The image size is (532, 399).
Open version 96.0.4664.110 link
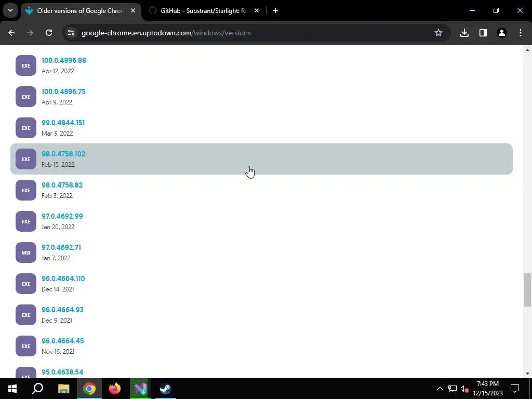click(63, 279)
